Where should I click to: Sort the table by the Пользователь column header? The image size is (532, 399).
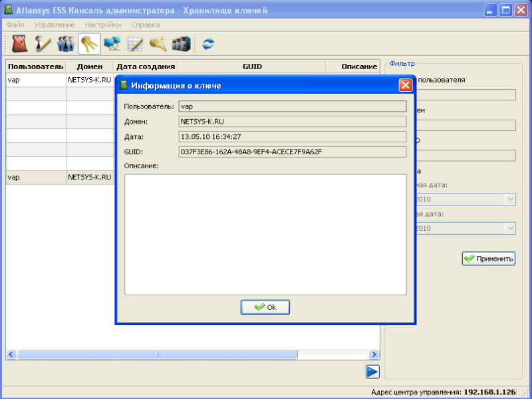click(36, 66)
